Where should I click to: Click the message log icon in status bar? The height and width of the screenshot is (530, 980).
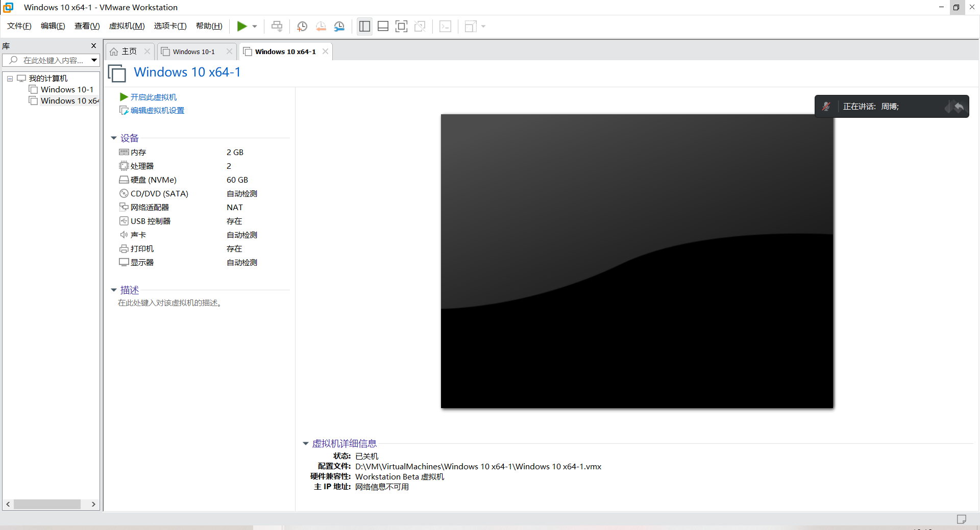click(x=962, y=519)
